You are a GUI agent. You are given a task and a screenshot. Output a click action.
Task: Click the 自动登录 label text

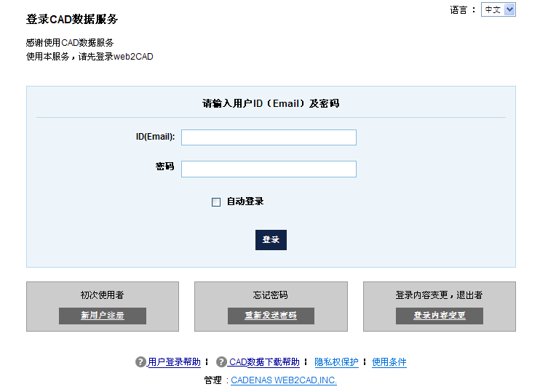[x=245, y=201]
